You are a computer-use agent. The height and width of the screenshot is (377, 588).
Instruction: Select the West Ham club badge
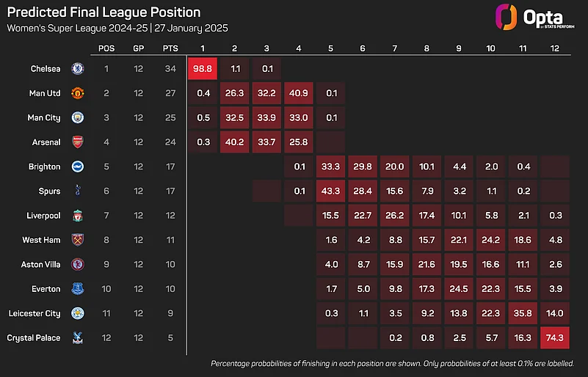(x=77, y=240)
